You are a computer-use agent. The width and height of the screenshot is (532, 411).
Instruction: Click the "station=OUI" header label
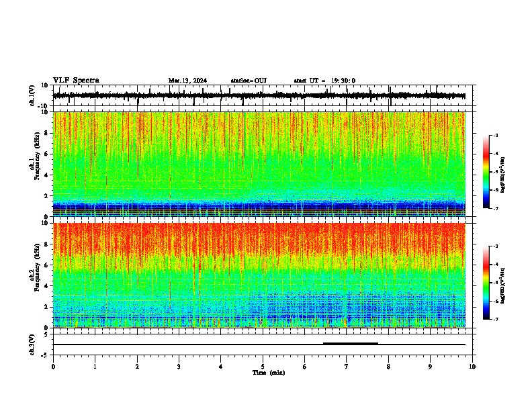click(249, 81)
